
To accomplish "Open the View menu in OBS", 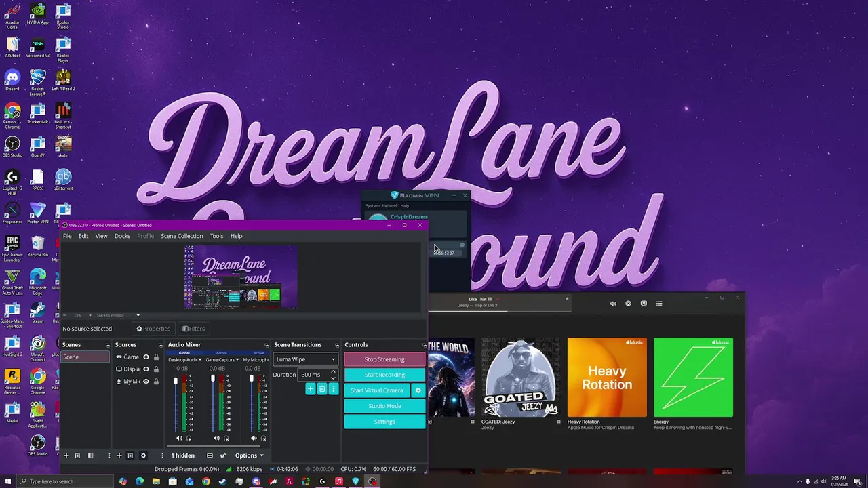I will 101,236.
